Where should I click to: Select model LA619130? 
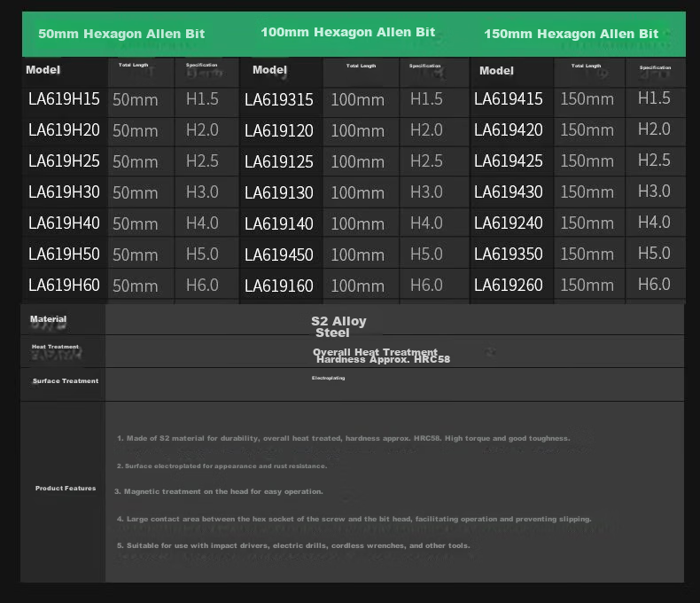tap(279, 193)
